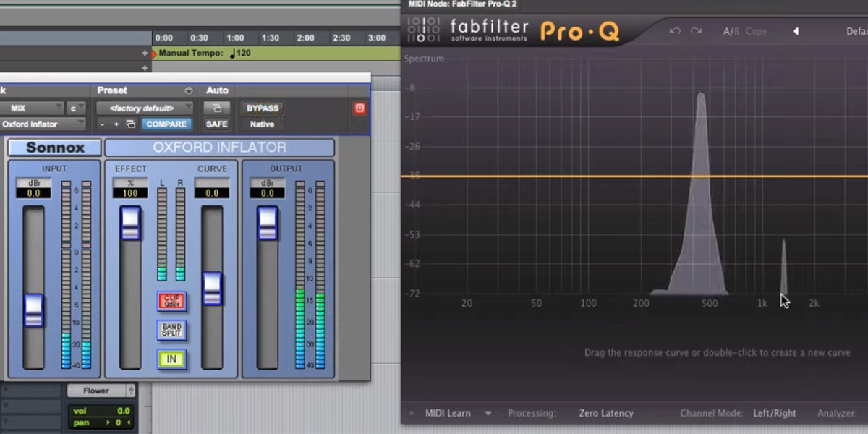Click the Manual Tempo 120 marker

[x=205, y=53]
